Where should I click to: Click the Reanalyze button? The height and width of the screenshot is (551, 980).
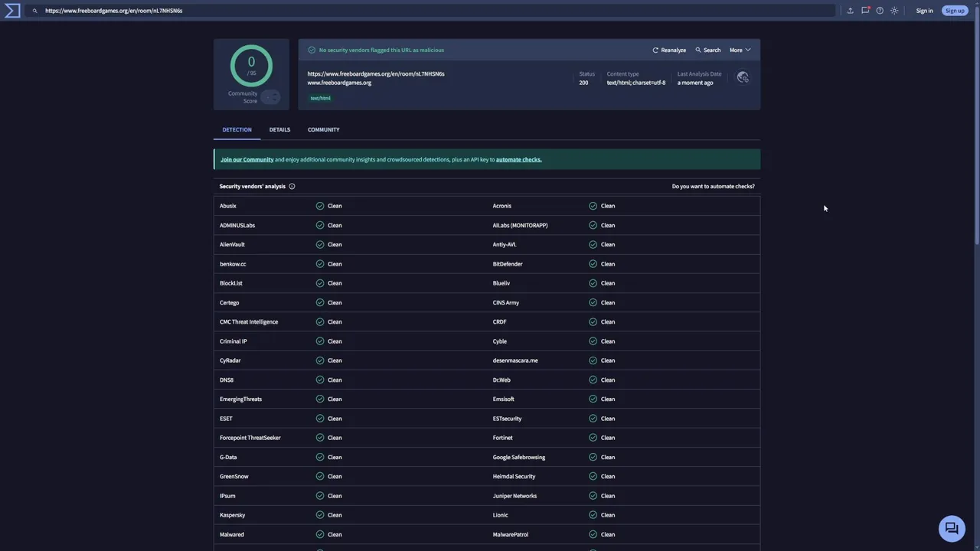[669, 50]
